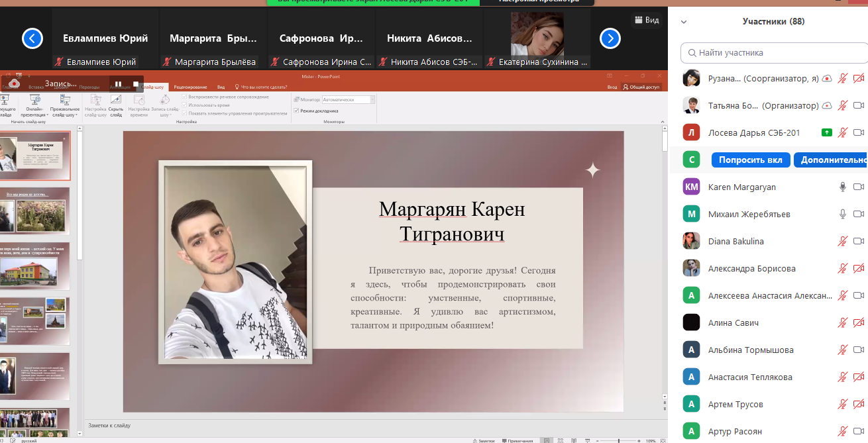Click the cloud recording indicator icon
Viewport: 868px width, 443px height.
pyautogui.click(x=14, y=83)
